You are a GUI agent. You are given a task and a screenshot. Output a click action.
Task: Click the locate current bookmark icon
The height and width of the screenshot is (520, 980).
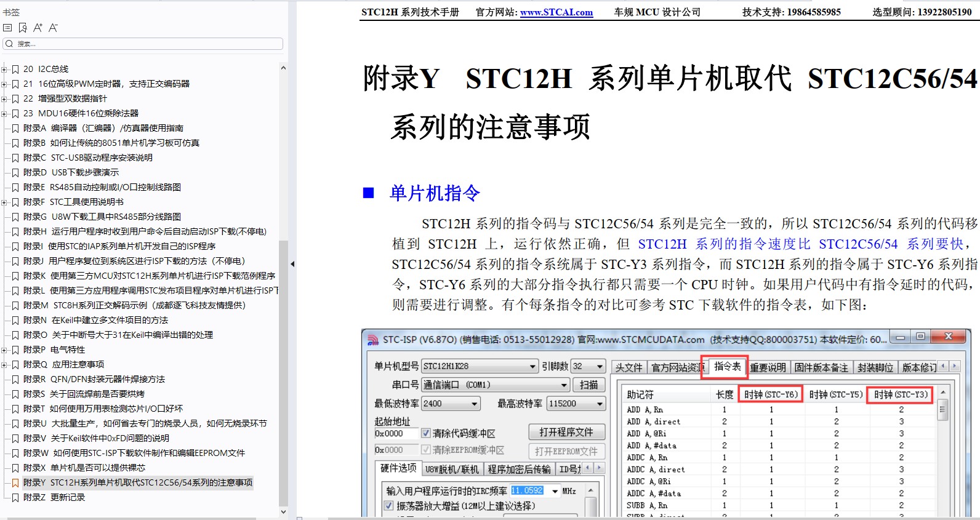click(x=23, y=28)
